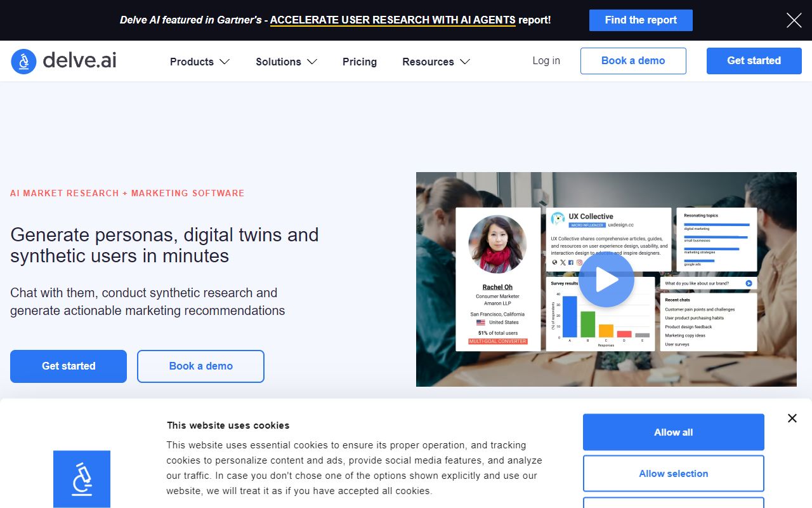This screenshot has width=812, height=508.
Task: Choose Allow selection for cookies
Action: [x=673, y=474]
